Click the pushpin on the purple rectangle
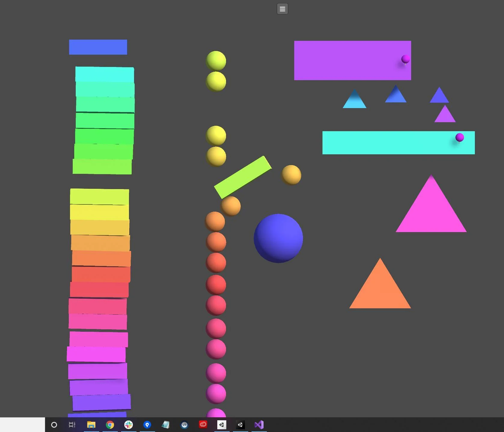This screenshot has height=432, width=504. [405, 59]
